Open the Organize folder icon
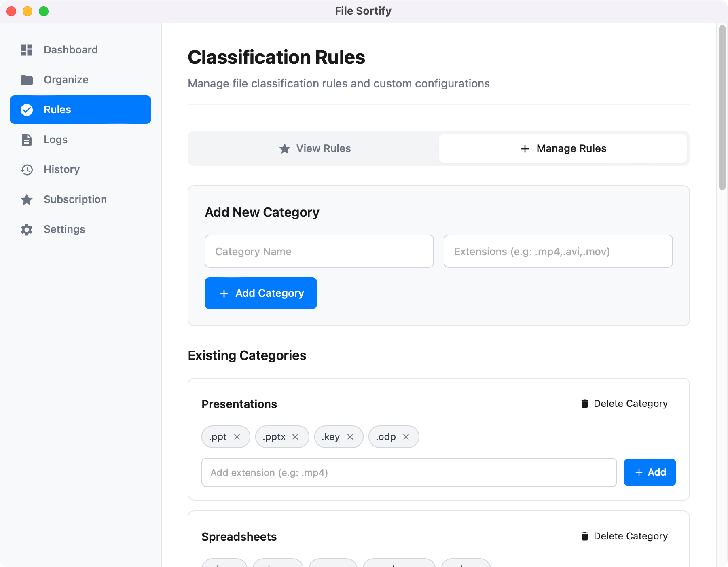The height and width of the screenshot is (567, 728). tap(27, 80)
